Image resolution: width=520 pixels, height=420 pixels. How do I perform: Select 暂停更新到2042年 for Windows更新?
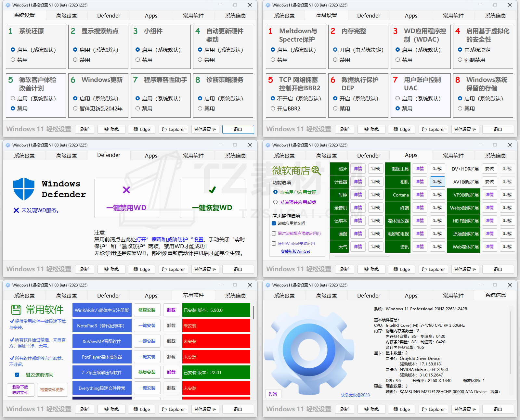coord(75,108)
